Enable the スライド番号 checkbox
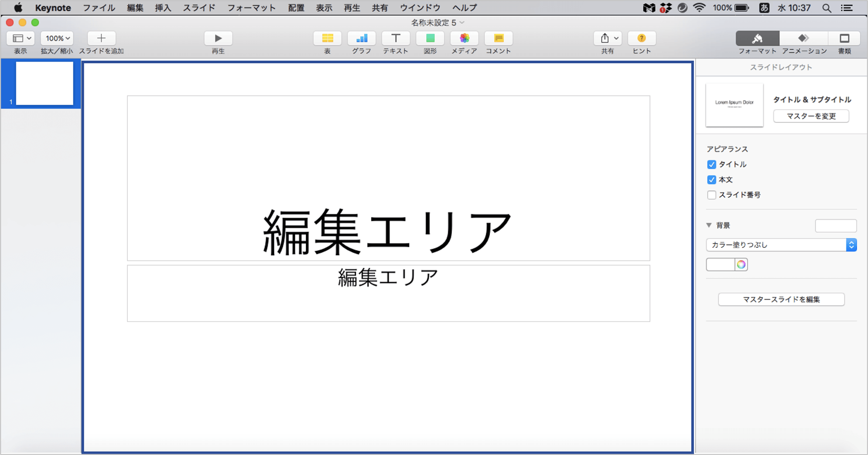The image size is (868, 455). (x=711, y=195)
